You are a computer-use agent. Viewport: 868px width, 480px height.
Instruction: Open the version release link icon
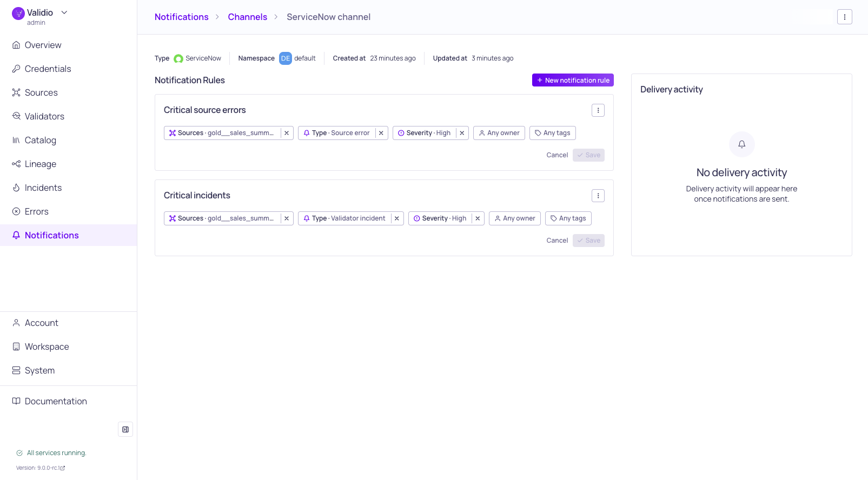tap(63, 468)
